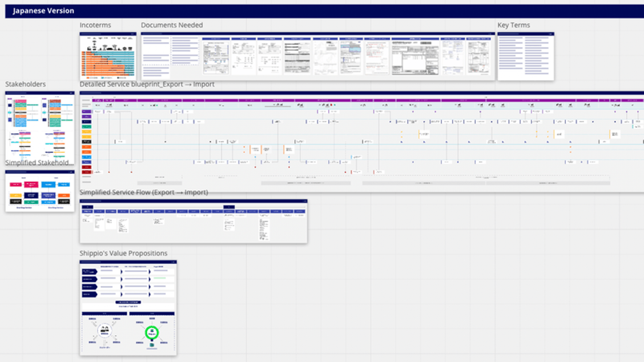Open the Incoterms chart thumbnail

coord(108,57)
